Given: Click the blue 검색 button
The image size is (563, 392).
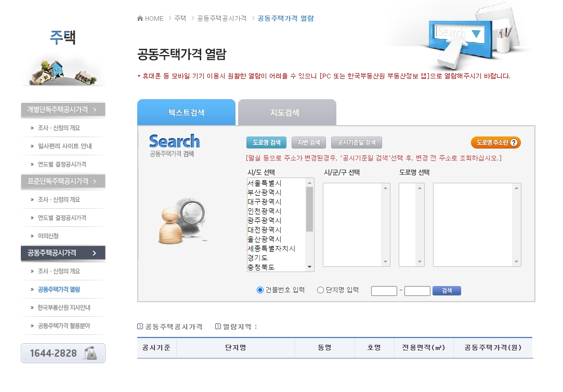Looking at the screenshot, I should point(447,291).
